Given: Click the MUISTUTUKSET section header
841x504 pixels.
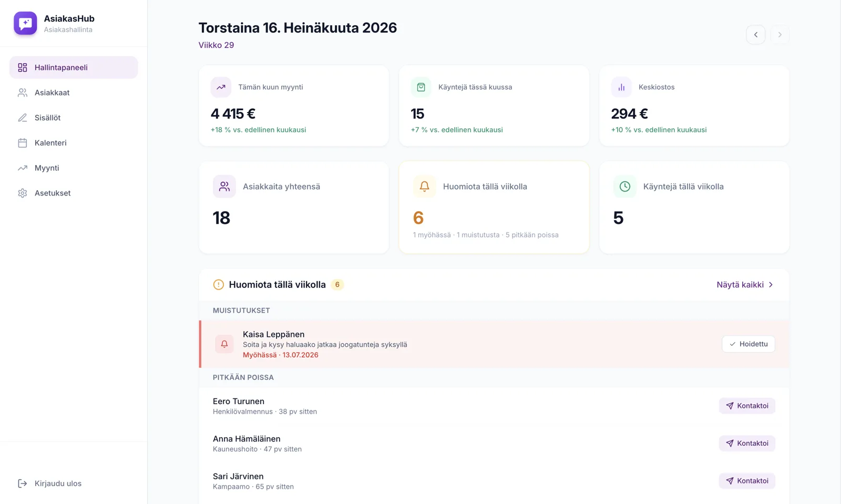Looking at the screenshot, I should point(241,311).
